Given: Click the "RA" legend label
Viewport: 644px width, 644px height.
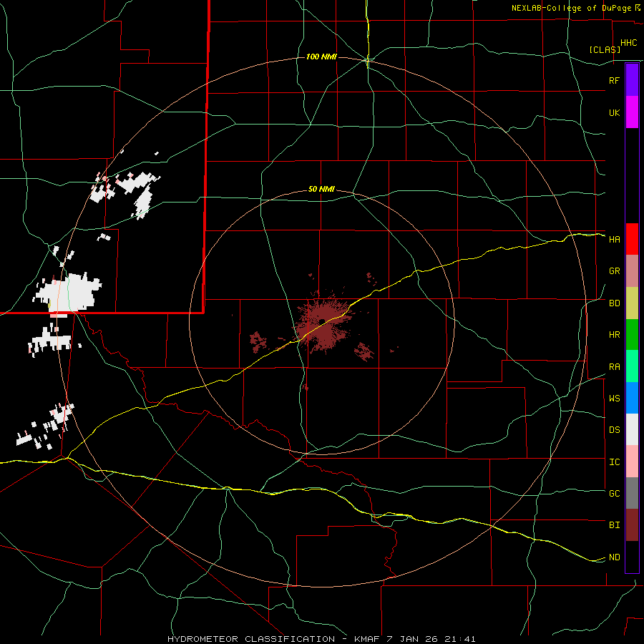Looking at the screenshot, I should (x=614, y=367).
